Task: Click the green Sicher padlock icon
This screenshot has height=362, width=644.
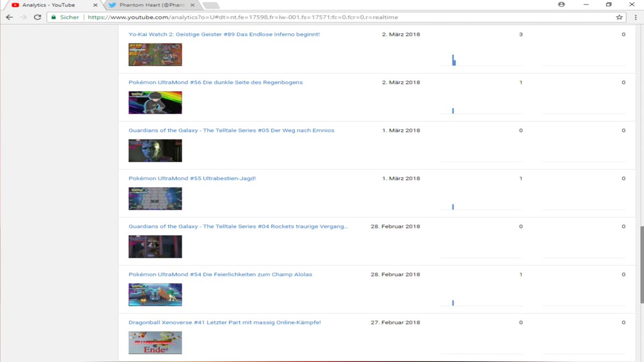Action: pos(53,17)
